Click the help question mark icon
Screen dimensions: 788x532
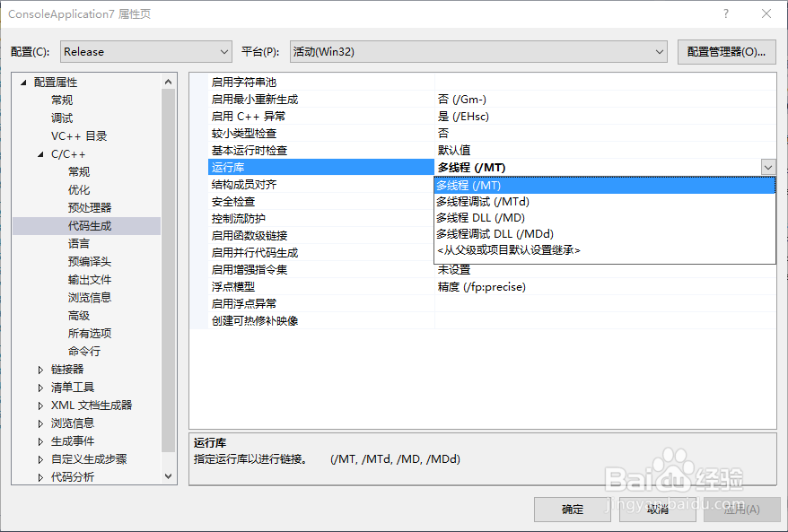pyautogui.click(x=724, y=14)
